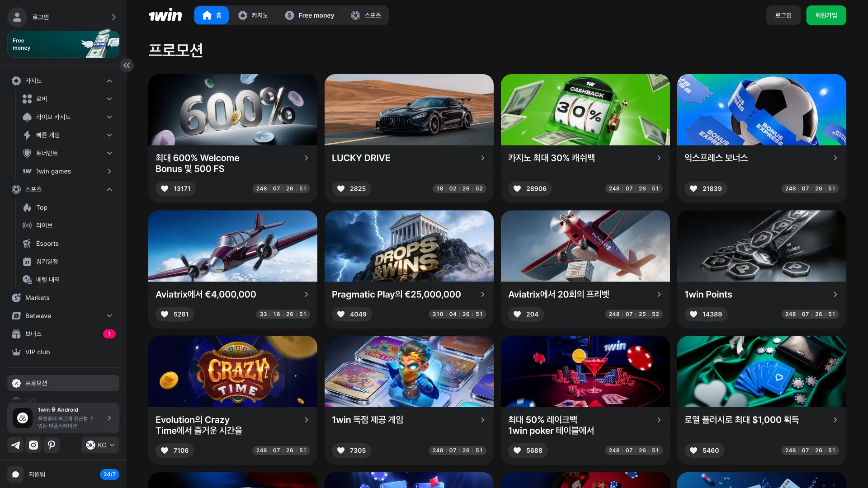Like the LUCKY DRIVE promotion
868x488 pixels.
351,188
